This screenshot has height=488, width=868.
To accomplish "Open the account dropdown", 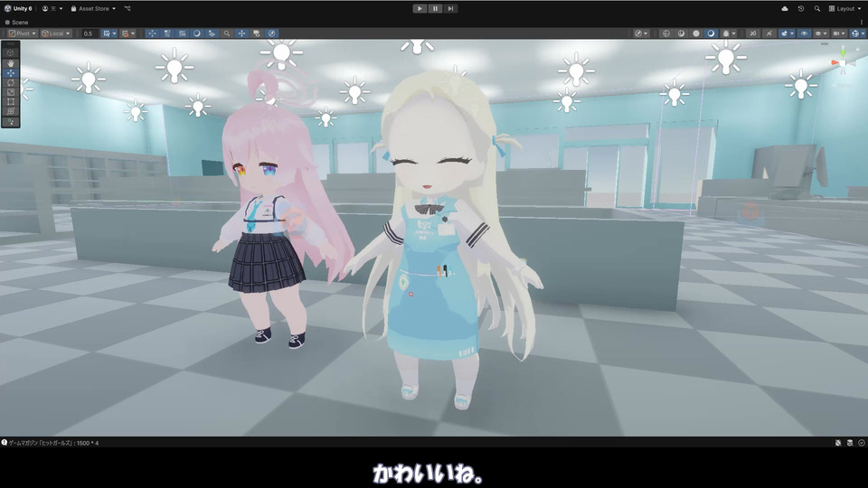I will click(x=52, y=8).
